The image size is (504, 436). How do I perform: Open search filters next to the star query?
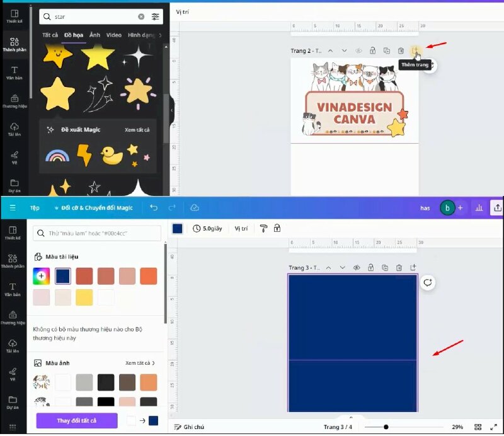156,16
